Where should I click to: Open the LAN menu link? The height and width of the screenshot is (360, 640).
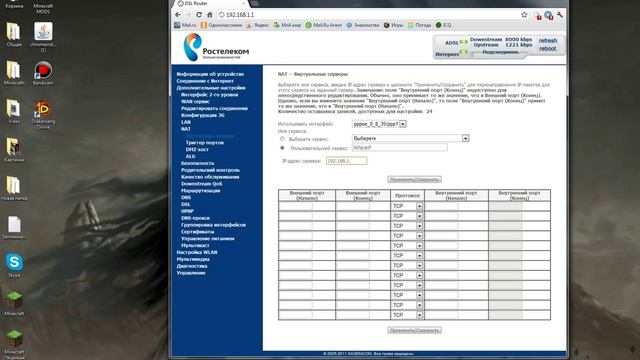186,122
